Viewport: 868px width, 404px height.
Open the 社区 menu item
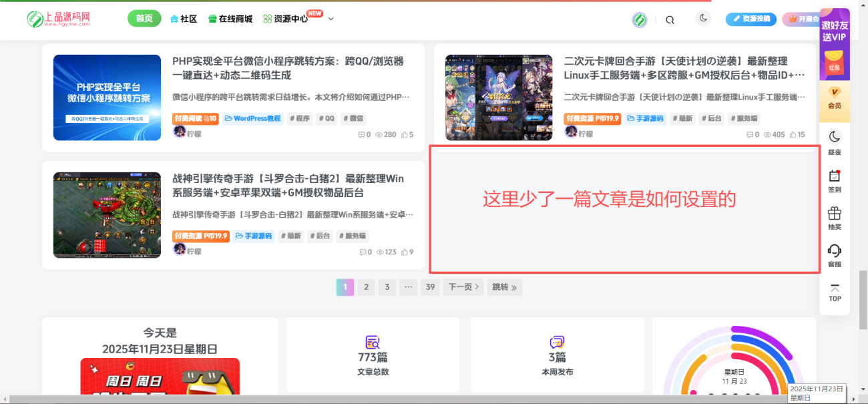point(184,19)
